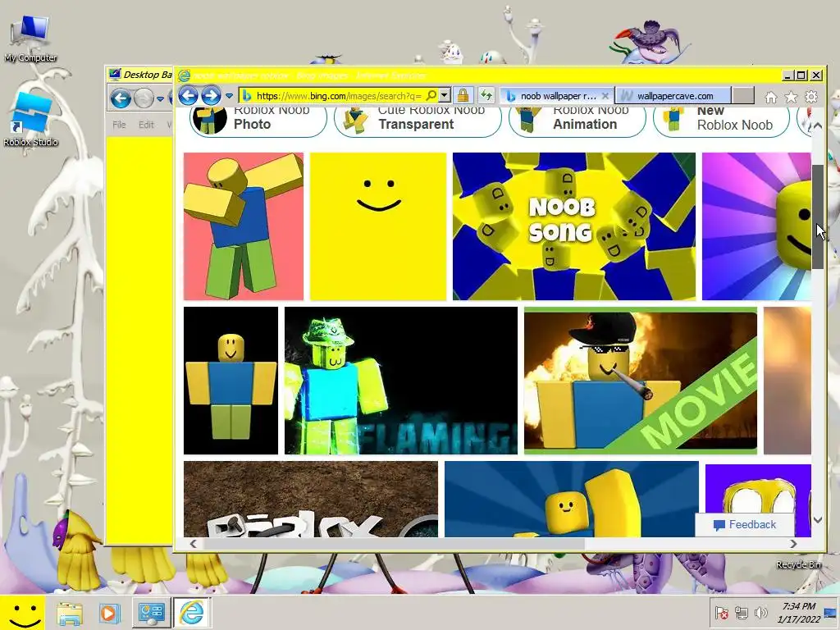Open Action Center flag tray icon

(x=721, y=612)
